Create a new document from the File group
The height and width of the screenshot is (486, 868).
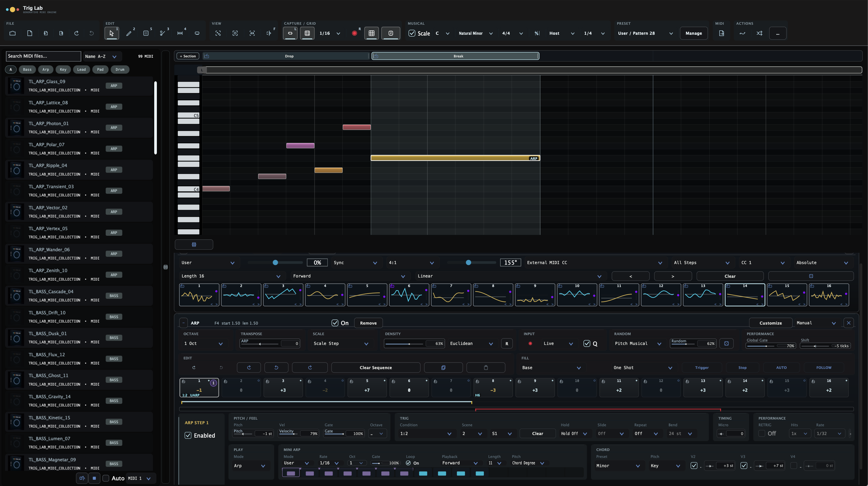(30, 33)
